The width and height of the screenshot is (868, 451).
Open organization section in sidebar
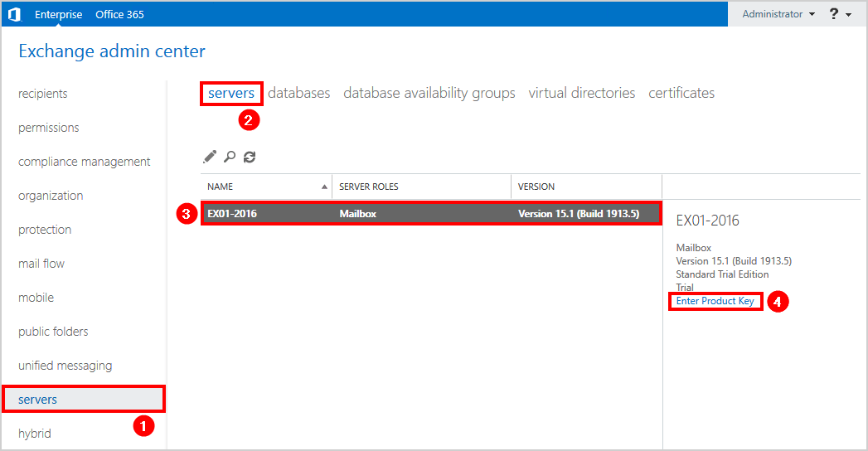[51, 196]
